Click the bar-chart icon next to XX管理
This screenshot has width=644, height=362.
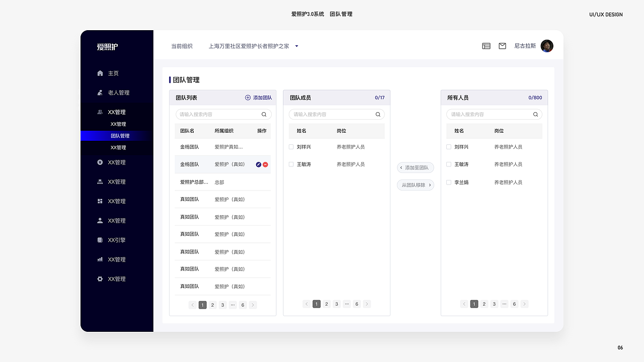(x=100, y=259)
